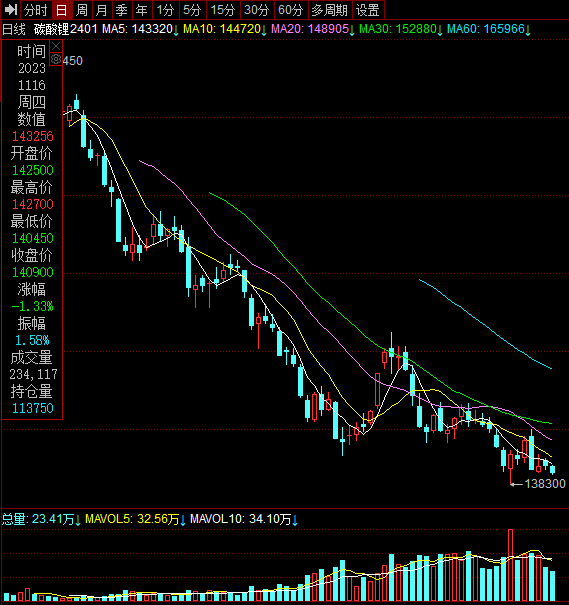Open the info panel gear settings icon
569x605 pixels.
click(56, 59)
